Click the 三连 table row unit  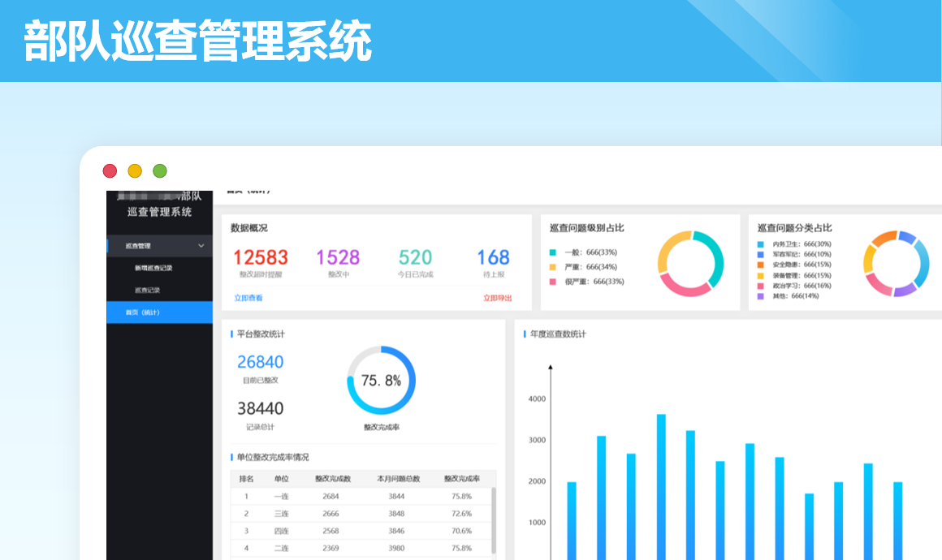click(x=281, y=514)
